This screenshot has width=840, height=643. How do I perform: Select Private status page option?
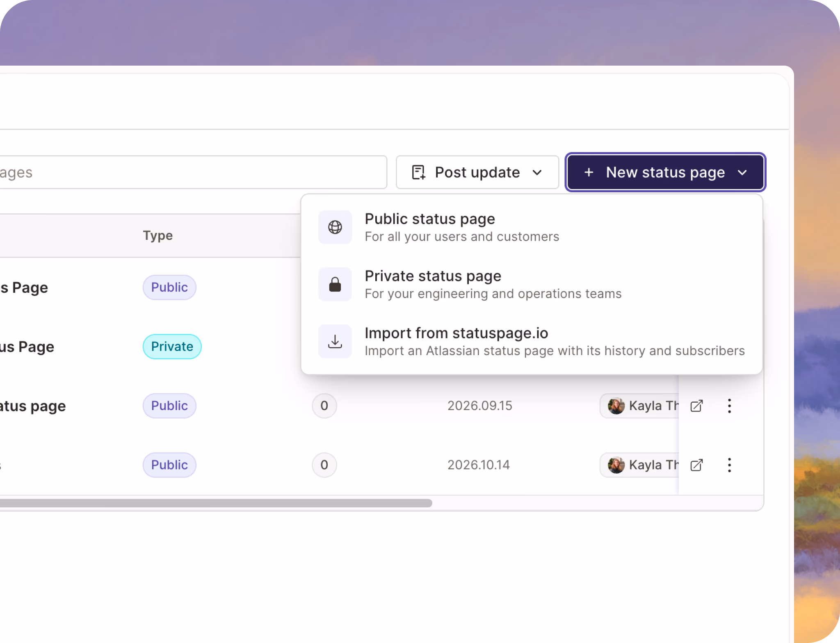click(532, 284)
